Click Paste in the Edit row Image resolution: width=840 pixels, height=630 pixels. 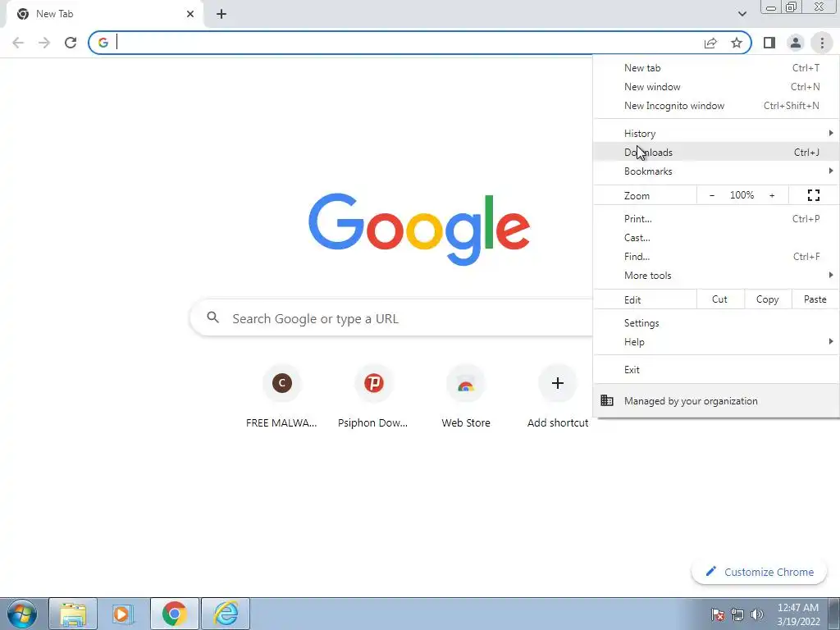tap(815, 299)
